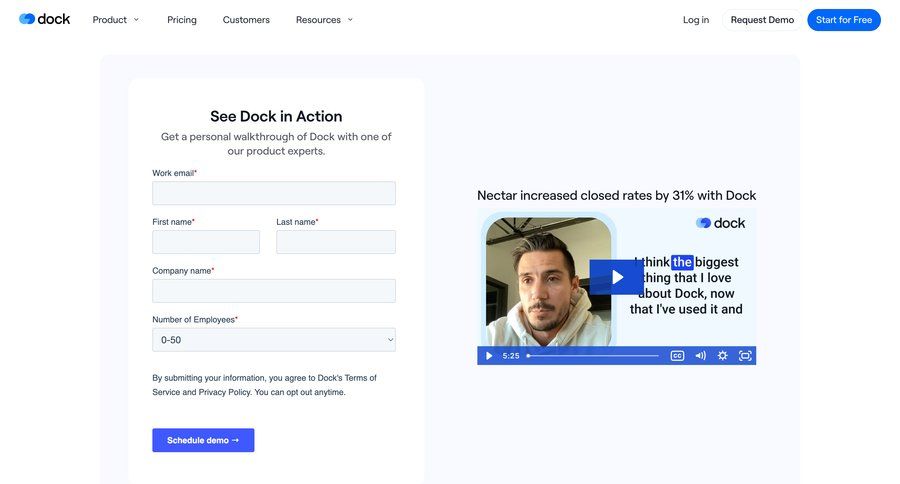Click the Schedule demo button

tap(203, 440)
